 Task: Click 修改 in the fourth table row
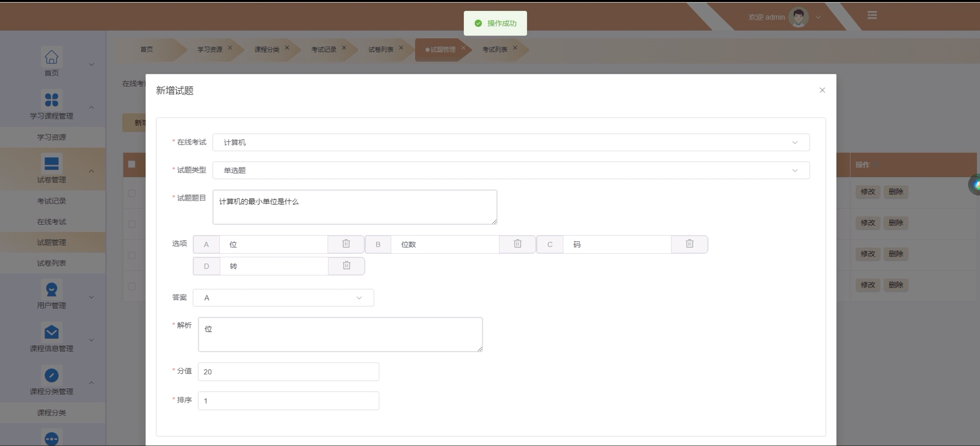point(868,285)
